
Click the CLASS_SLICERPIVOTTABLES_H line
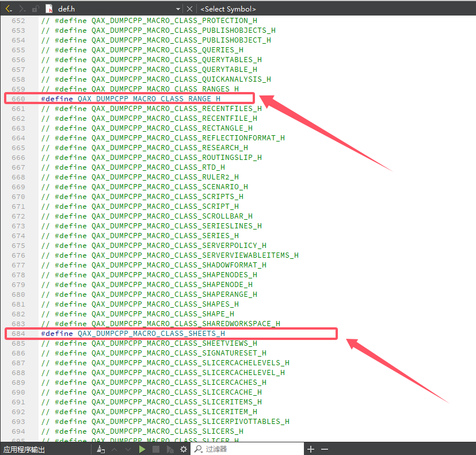tap(165, 422)
